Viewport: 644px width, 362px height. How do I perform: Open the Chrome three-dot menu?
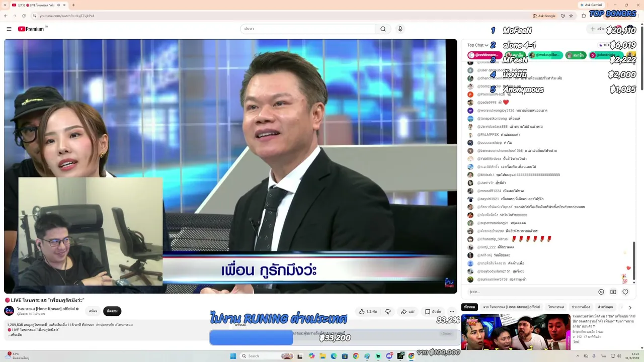639,16
